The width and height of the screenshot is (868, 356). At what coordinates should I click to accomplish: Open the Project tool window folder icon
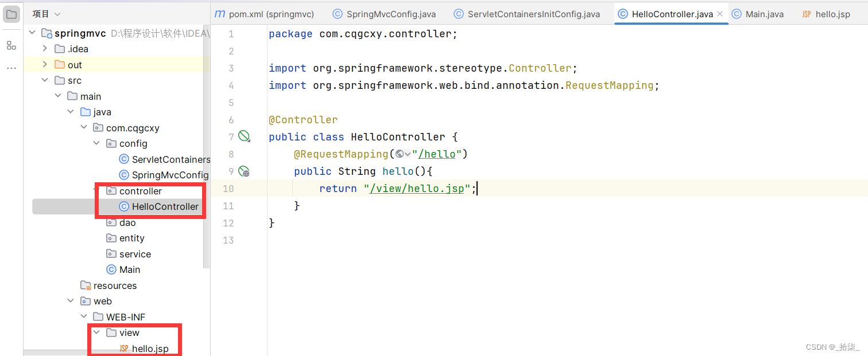(11, 14)
